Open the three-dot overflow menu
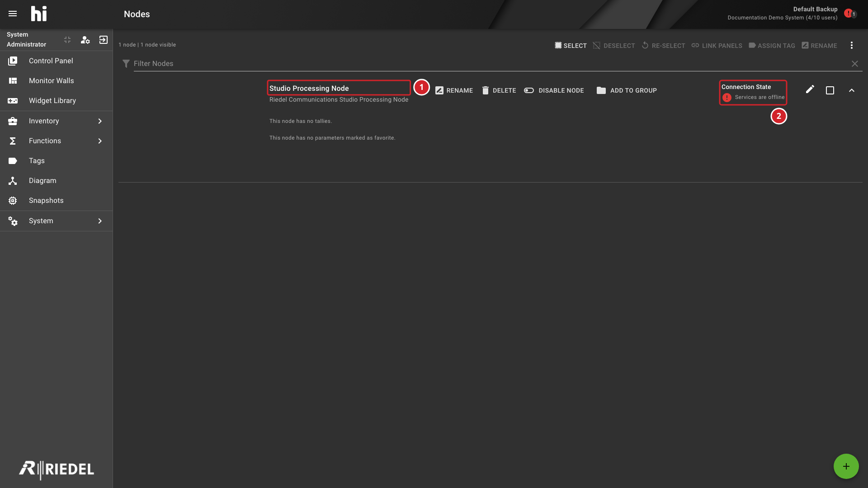This screenshot has width=868, height=488. pyautogui.click(x=851, y=45)
